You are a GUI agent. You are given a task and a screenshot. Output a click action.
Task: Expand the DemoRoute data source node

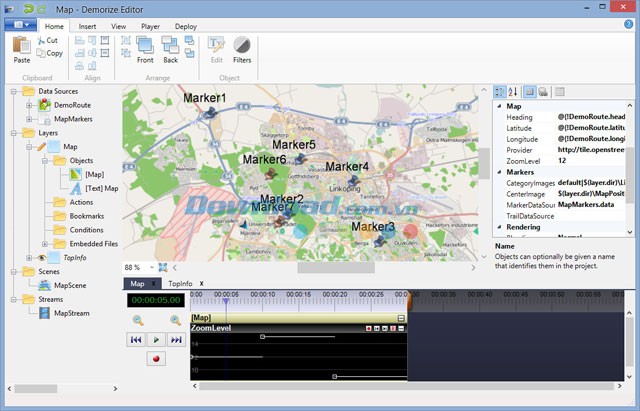(x=30, y=105)
